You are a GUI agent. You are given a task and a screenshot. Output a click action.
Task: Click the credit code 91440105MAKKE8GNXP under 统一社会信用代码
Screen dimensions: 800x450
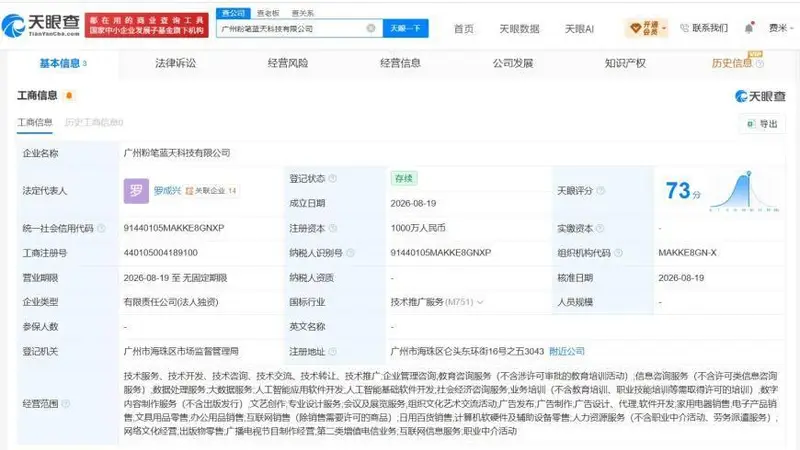173,228
